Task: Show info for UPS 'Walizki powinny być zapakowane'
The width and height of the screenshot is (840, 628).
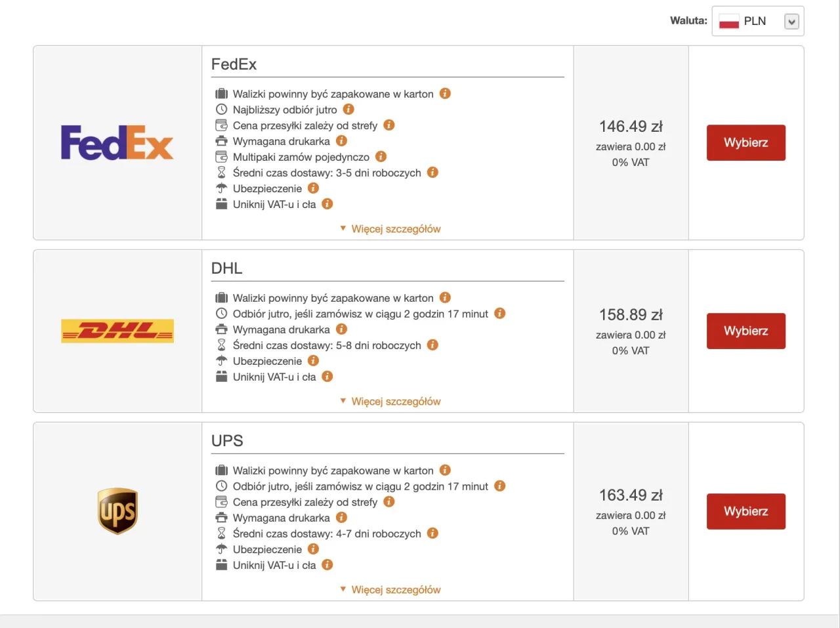Action: [x=445, y=471]
